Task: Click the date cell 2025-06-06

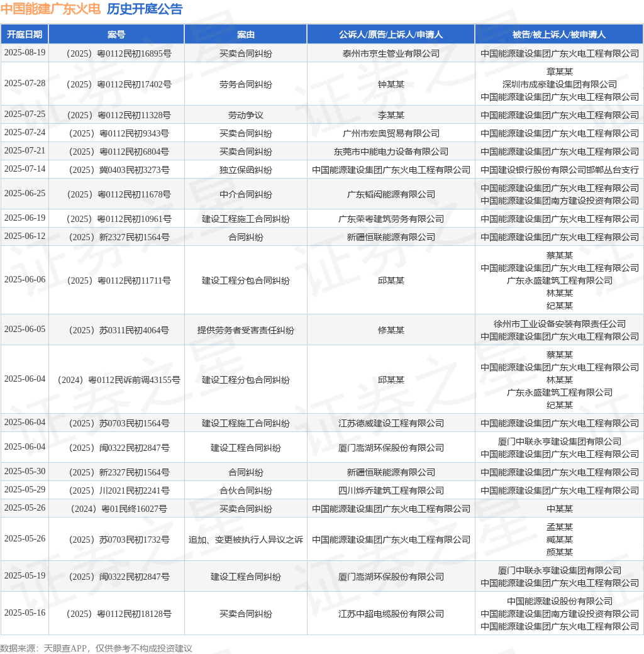Action: tap(25, 280)
